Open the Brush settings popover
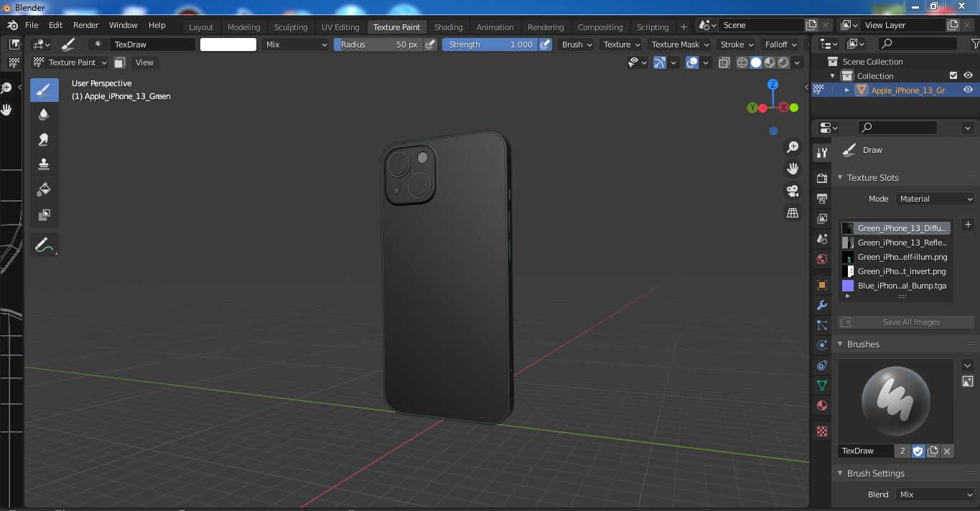The width and height of the screenshot is (980, 511). point(577,44)
